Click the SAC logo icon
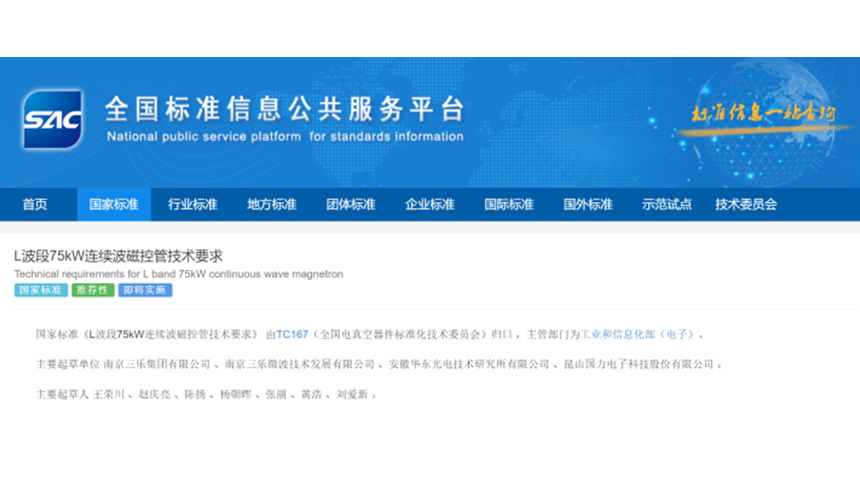860x500 pixels. 51,120
